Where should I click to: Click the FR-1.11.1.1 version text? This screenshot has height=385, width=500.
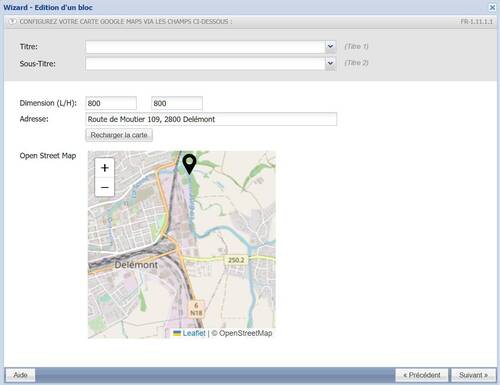[x=477, y=22]
